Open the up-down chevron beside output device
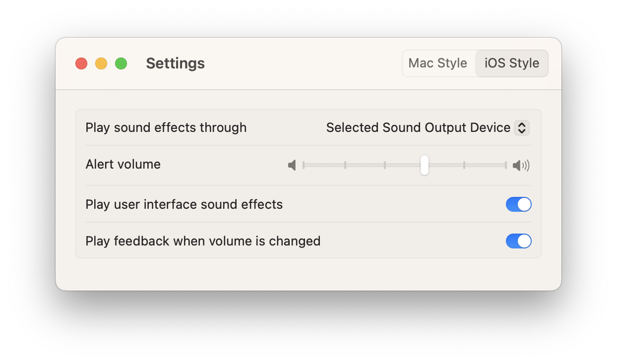The width and height of the screenshot is (617, 364). 522,128
